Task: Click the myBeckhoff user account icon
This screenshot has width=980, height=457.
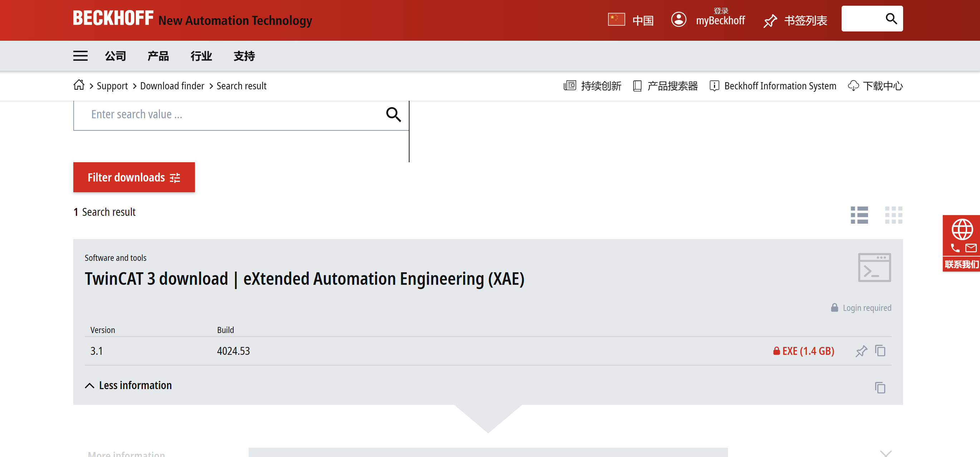Action: click(678, 19)
